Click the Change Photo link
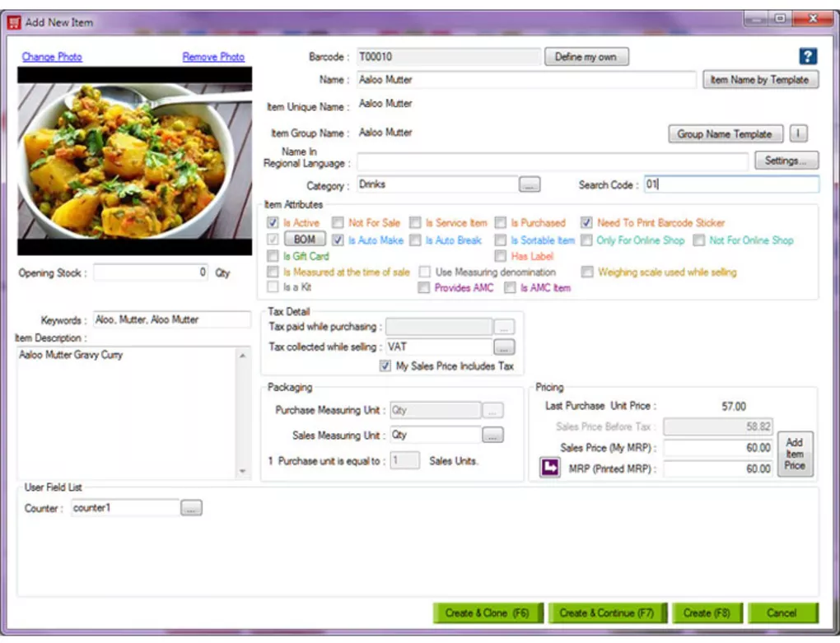The height and width of the screenshot is (643, 840). [52, 57]
